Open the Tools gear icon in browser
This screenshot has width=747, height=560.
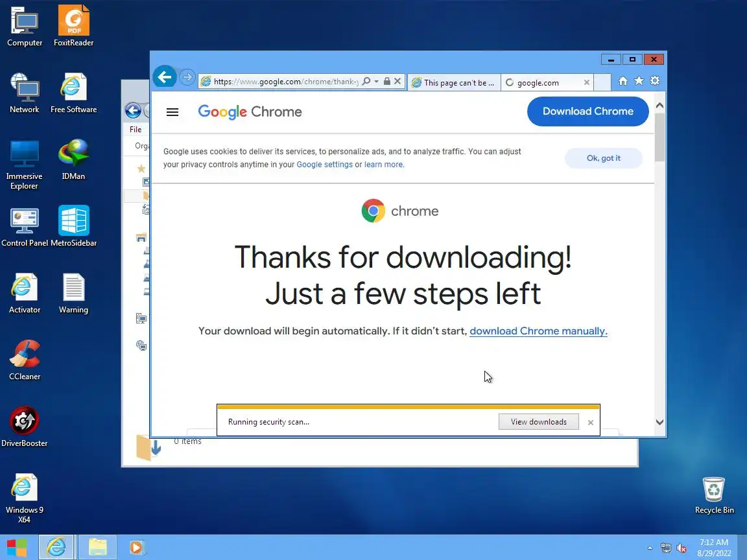click(655, 81)
